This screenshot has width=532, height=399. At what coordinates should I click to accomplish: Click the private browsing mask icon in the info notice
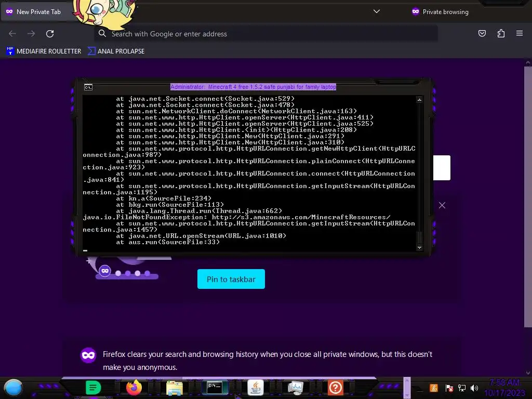pyautogui.click(x=88, y=355)
